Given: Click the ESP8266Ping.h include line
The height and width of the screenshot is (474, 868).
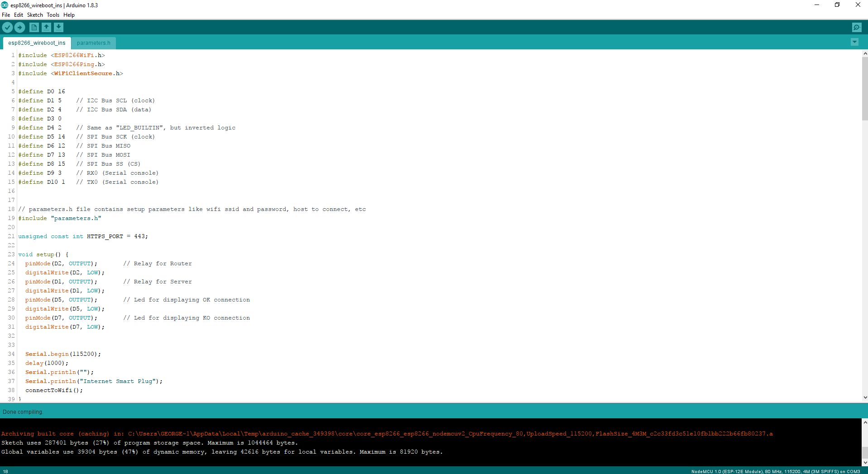Looking at the screenshot, I should [62, 64].
